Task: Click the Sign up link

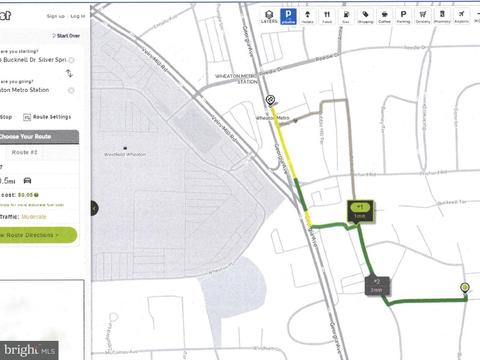Action: click(x=56, y=16)
